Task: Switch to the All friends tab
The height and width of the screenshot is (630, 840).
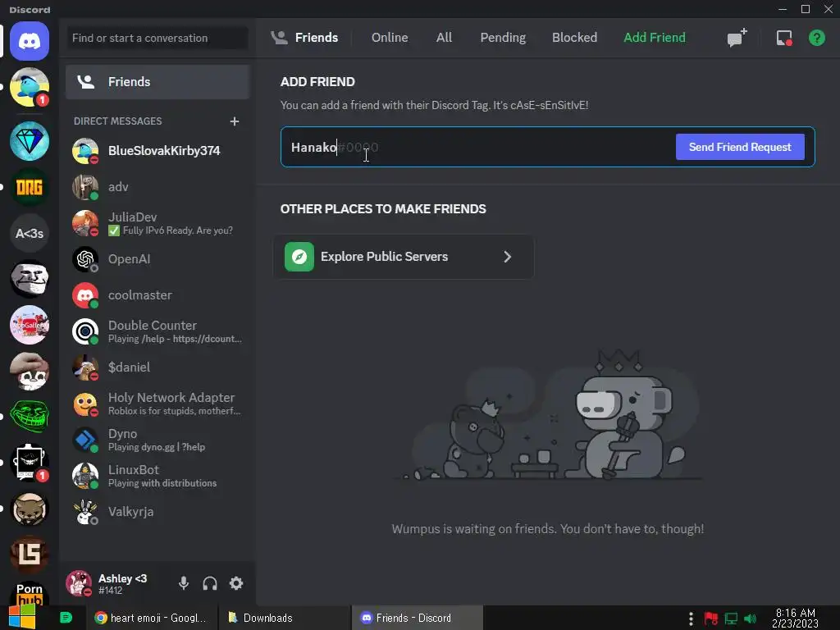Action: coord(444,38)
